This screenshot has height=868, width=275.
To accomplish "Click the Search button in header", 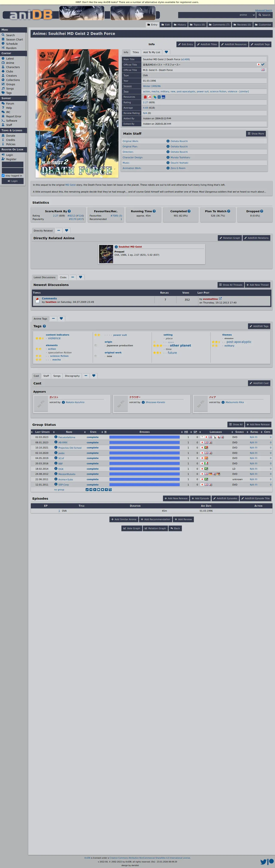I will pos(264,15).
